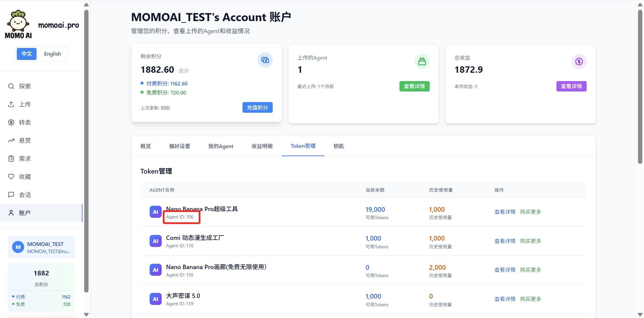Switch to the 钥匙 tab
Viewport: 644px width, 318px height.
tap(338, 146)
